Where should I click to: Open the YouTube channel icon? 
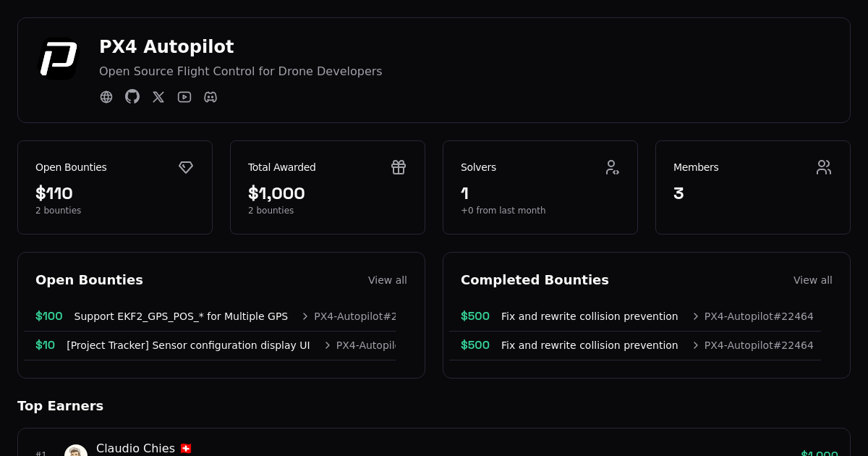click(x=184, y=96)
